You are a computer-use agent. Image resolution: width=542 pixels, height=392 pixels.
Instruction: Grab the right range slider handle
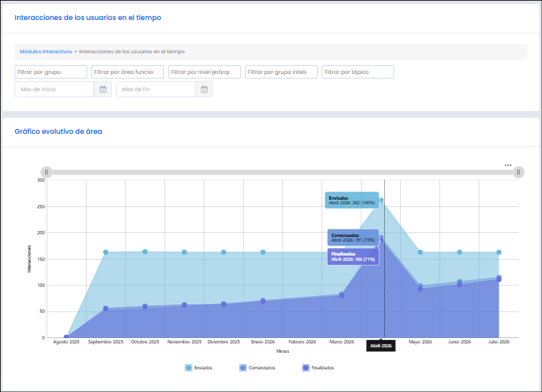518,172
